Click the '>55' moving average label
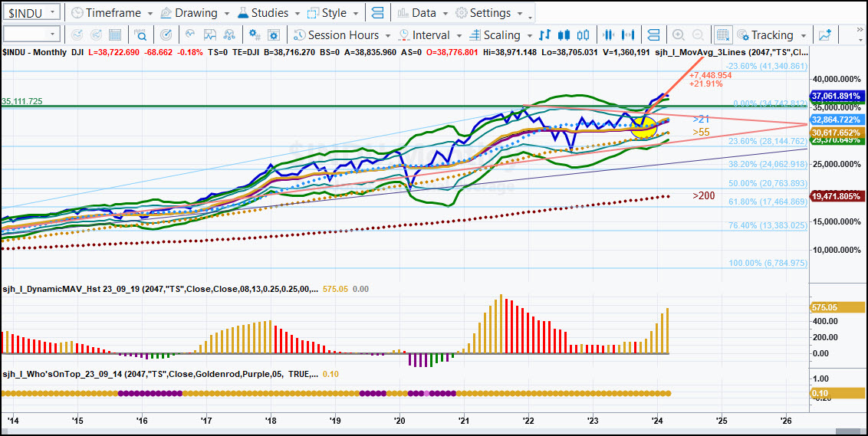 (x=700, y=133)
